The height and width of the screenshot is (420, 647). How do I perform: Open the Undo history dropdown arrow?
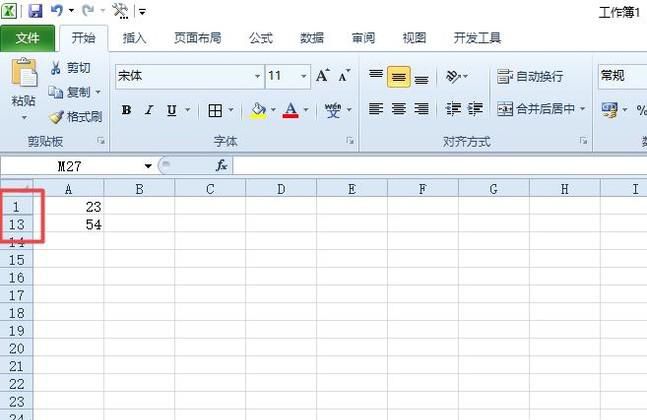(x=71, y=11)
